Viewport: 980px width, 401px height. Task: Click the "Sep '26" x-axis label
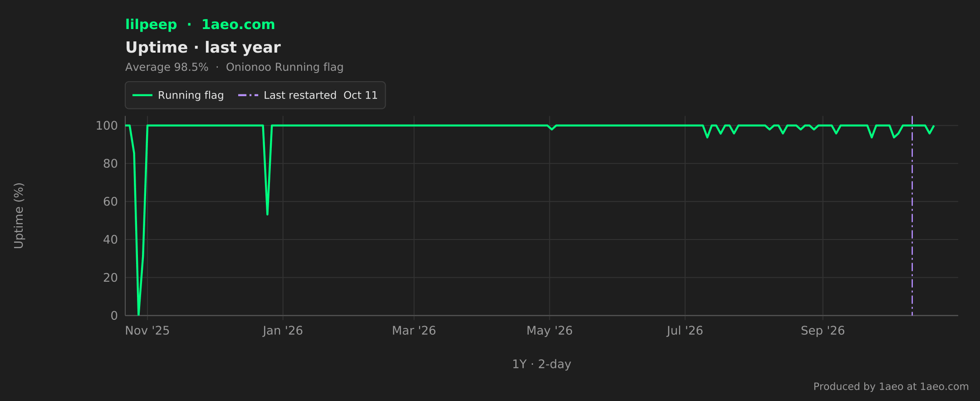823,331
